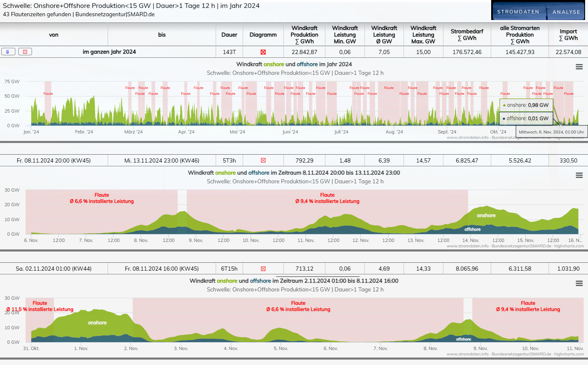Toggle diagram for the 08.11.2024 20:00 row
Screen dimensions: 588x365
coord(263,160)
